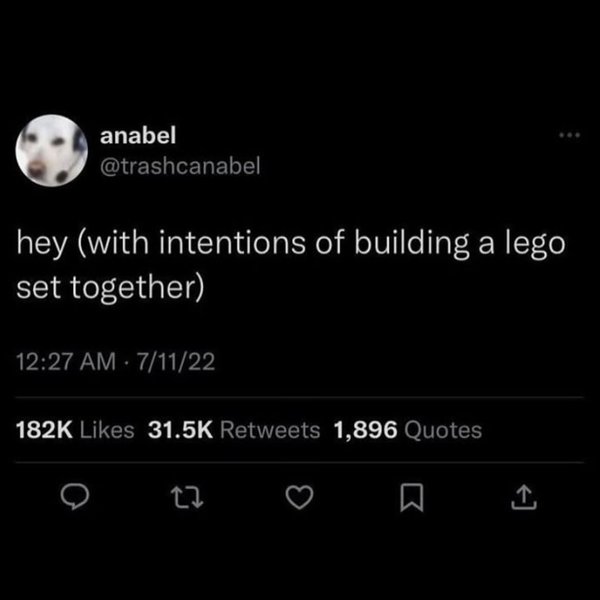Bookmark this tweet using bookmark icon
This screenshot has height=600, width=600.
coord(412,497)
